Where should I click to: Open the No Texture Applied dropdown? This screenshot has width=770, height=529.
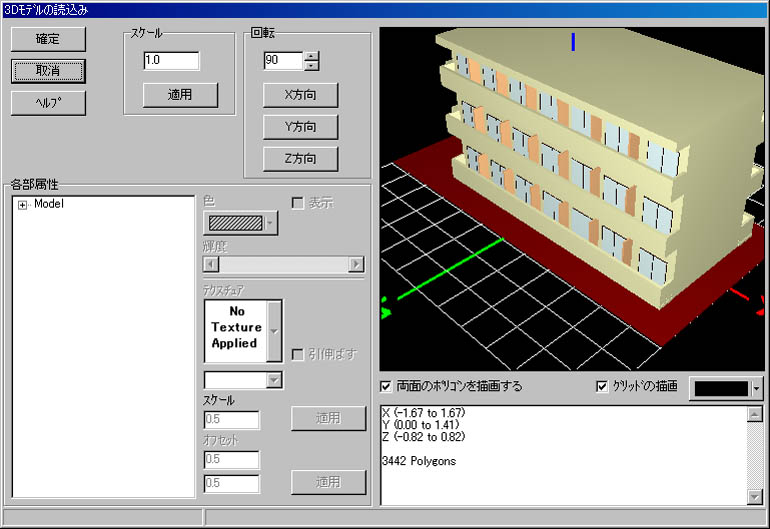pos(274,331)
